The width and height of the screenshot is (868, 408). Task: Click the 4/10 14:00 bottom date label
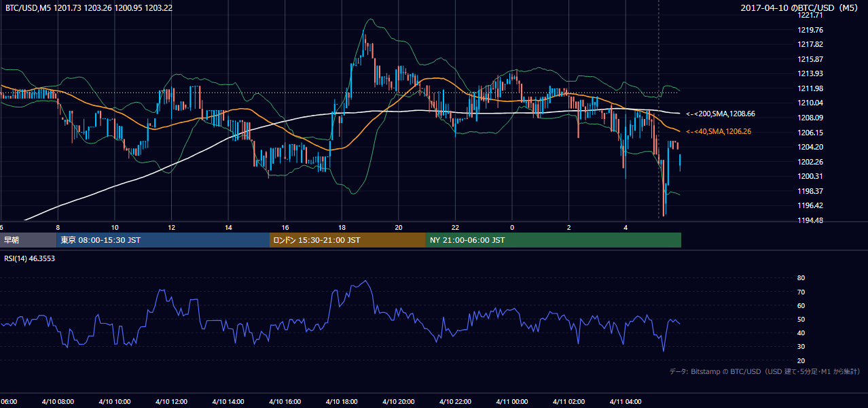click(228, 402)
